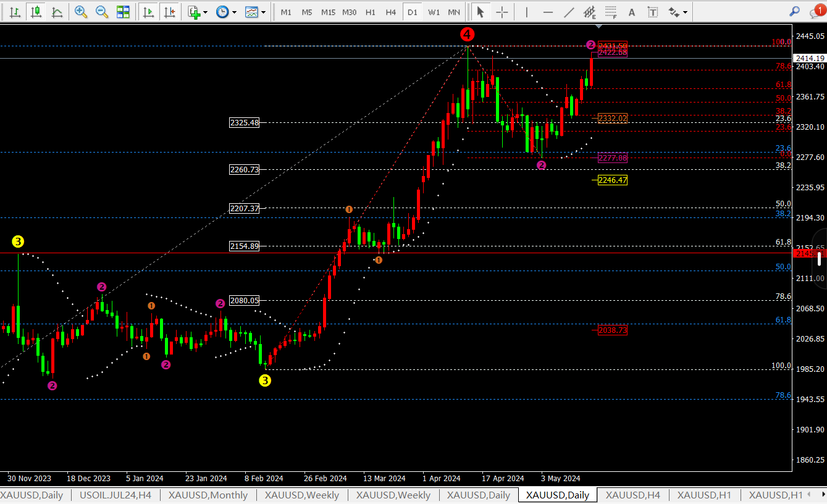Image resolution: width=827 pixels, height=504 pixels.
Task: Expand the templates dropdown arrow
Action: point(264,12)
